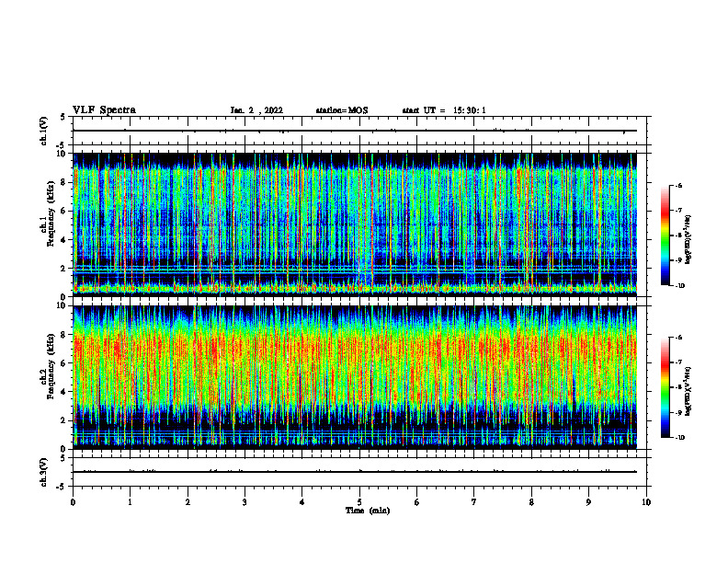
Task: Click the ch.1 frequency tick label "8"
Action: click(63, 182)
